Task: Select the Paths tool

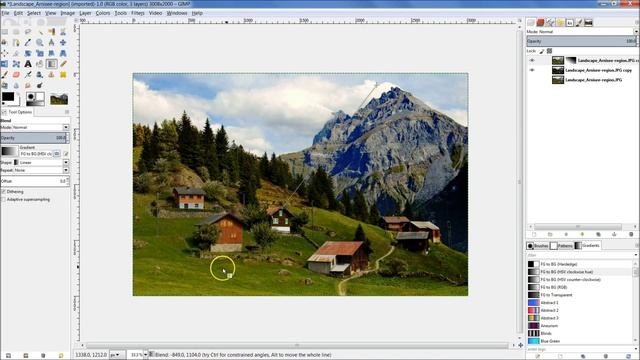Action: point(16,42)
